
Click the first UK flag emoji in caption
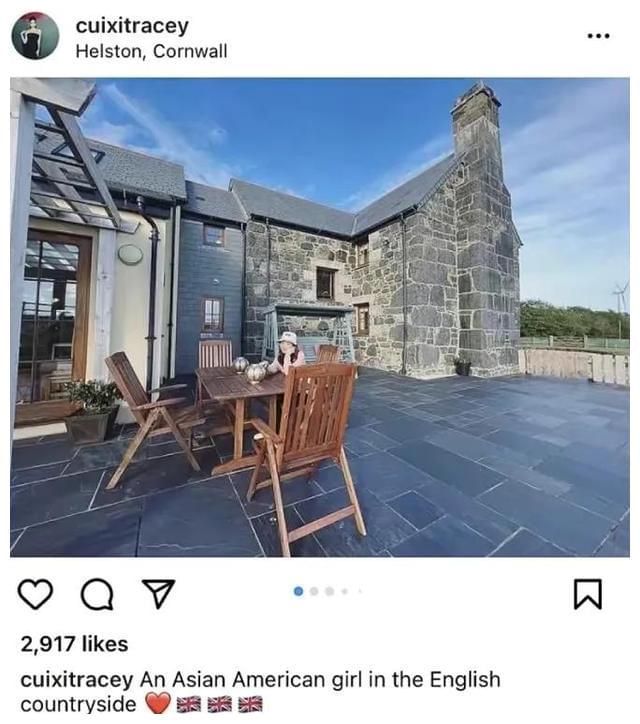point(189,705)
